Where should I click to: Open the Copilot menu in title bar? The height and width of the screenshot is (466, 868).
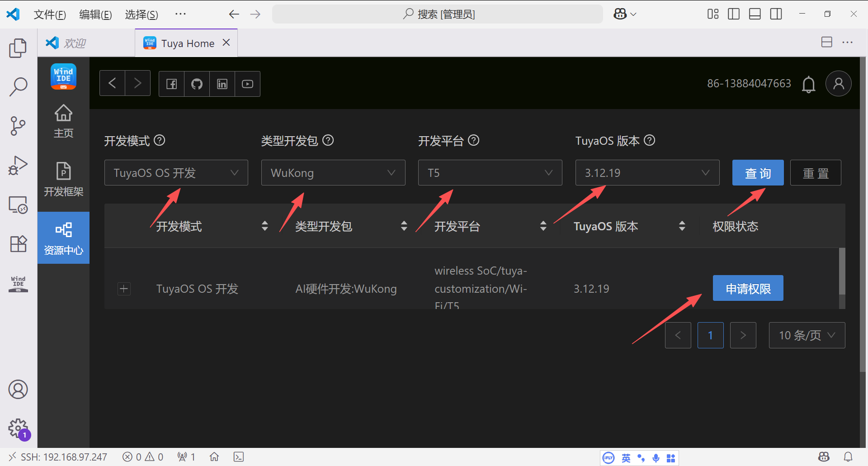click(625, 14)
